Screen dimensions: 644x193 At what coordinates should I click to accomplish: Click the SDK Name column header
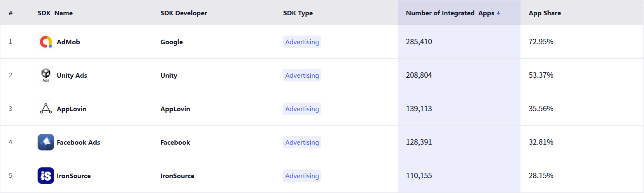tap(55, 13)
